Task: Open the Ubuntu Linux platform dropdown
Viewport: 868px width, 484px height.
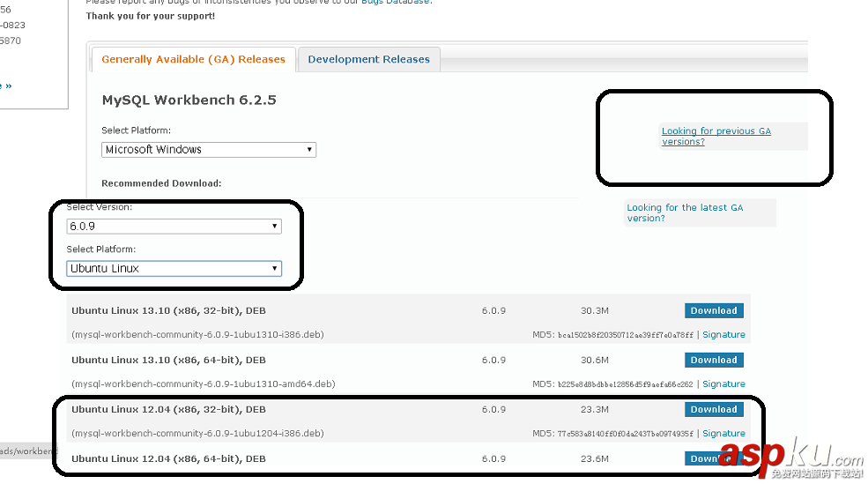Action: tap(174, 269)
